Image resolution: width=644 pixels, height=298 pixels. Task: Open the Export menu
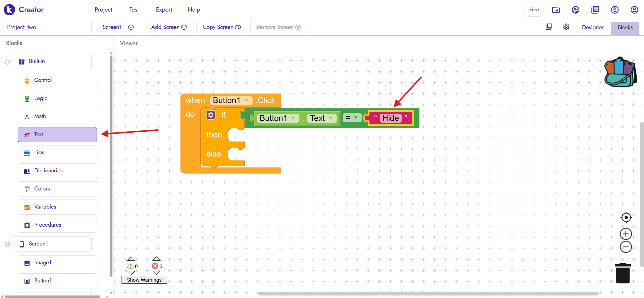164,10
